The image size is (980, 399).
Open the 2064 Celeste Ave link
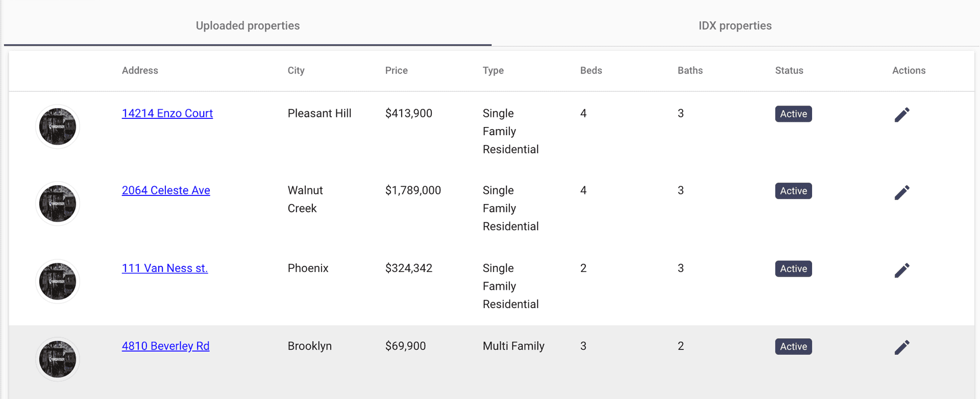pyautogui.click(x=166, y=190)
